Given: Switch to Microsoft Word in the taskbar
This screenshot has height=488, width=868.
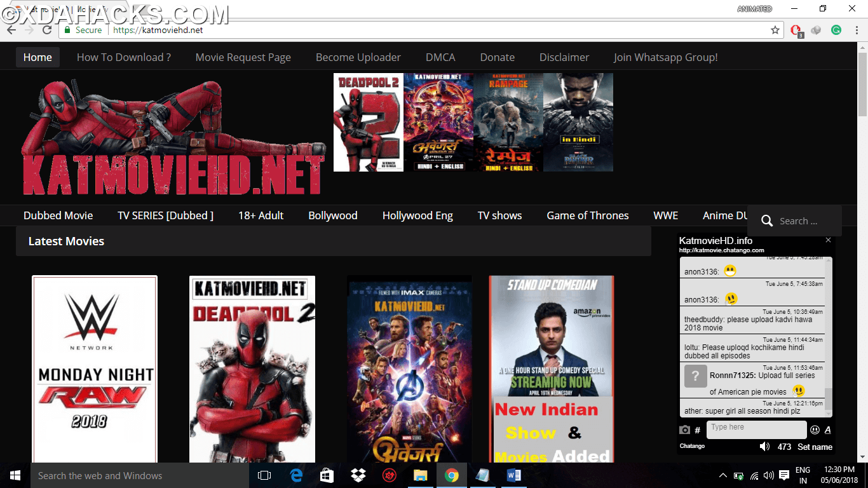Looking at the screenshot, I should tap(514, 475).
